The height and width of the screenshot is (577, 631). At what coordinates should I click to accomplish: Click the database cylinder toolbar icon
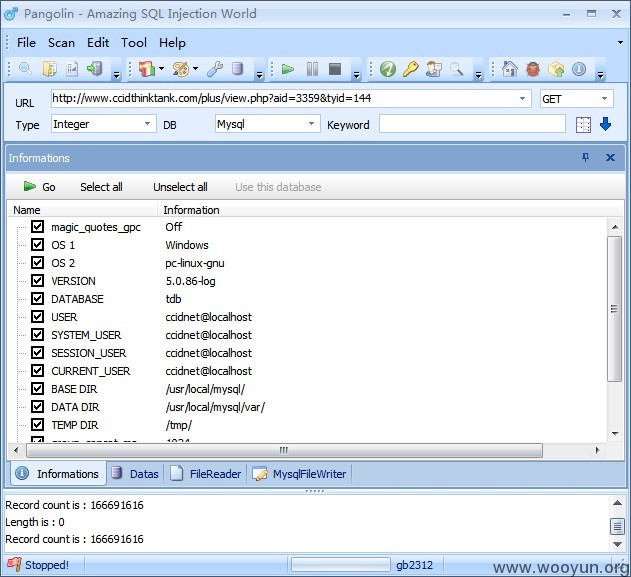(x=238, y=69)
